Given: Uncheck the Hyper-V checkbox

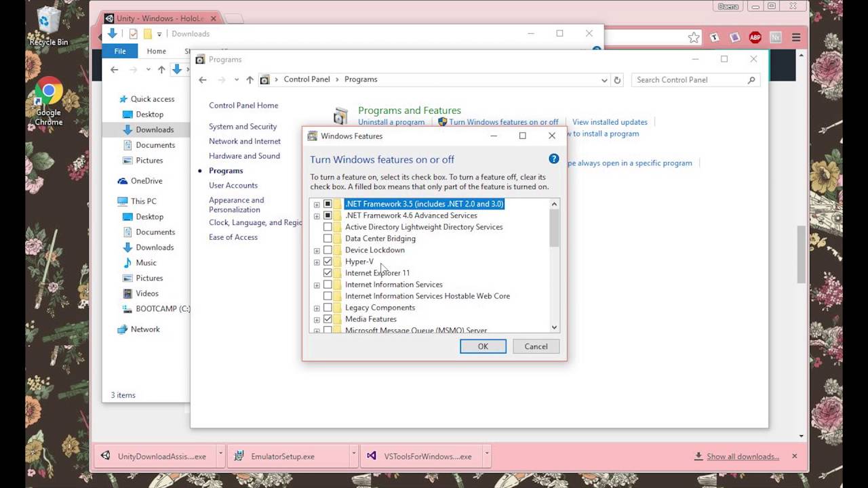Looking at the screenshot, I should click(328, 262).
